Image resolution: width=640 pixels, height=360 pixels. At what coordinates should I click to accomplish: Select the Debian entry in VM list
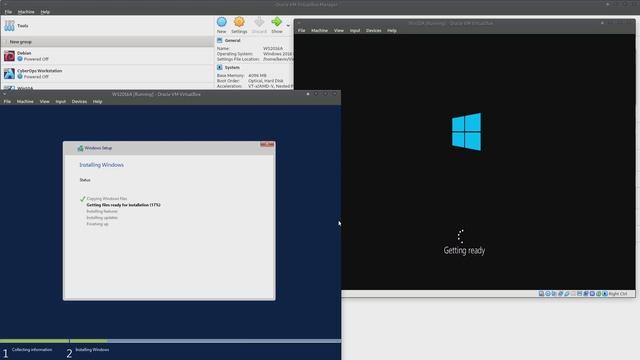(107, 56)
